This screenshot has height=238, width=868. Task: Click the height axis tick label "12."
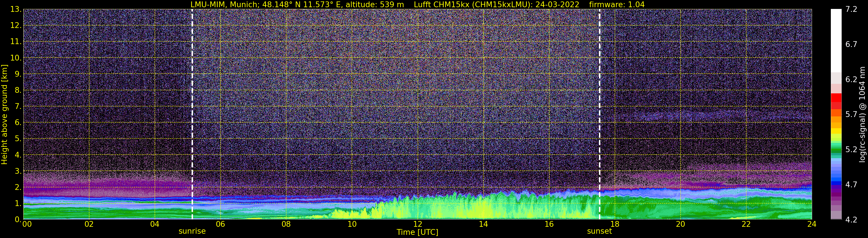(x=16, y=25)
